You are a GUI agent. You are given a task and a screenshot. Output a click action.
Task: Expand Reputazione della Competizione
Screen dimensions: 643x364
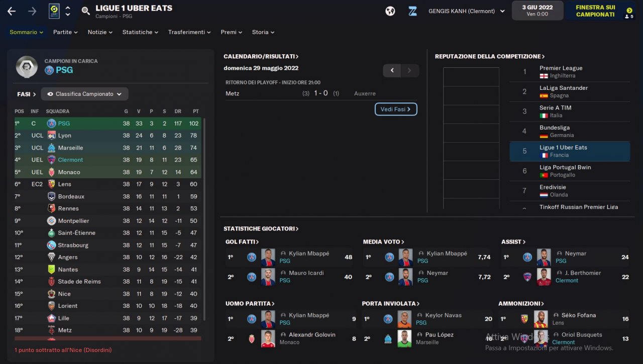[490, 57]
